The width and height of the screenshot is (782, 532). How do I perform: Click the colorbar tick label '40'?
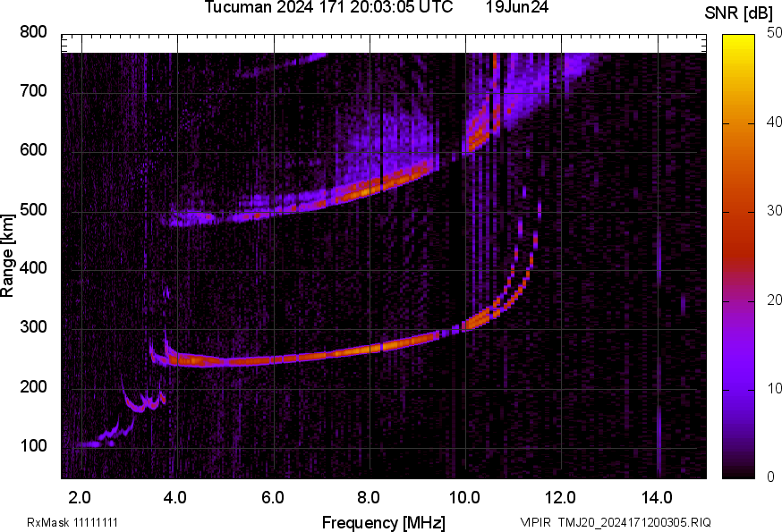(x=774, y=122)
